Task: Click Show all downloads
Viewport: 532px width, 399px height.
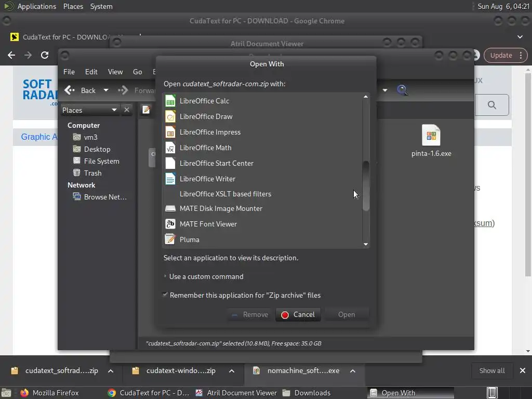Action: [x=491, y=370]
